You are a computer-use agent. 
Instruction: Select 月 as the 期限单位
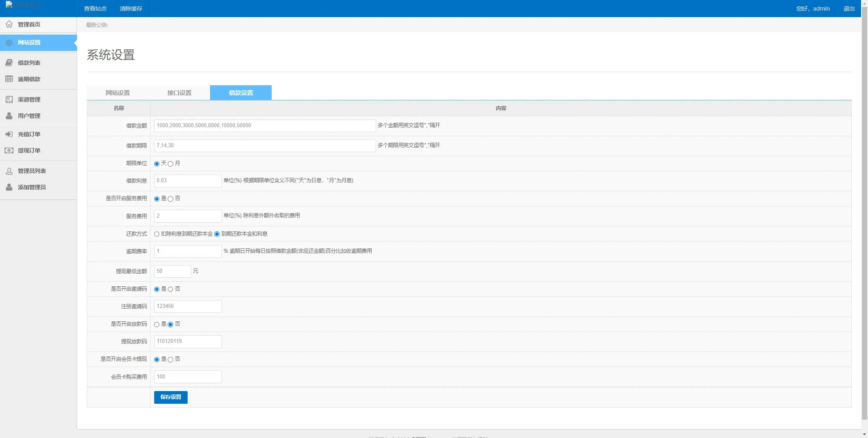point(170,164)
